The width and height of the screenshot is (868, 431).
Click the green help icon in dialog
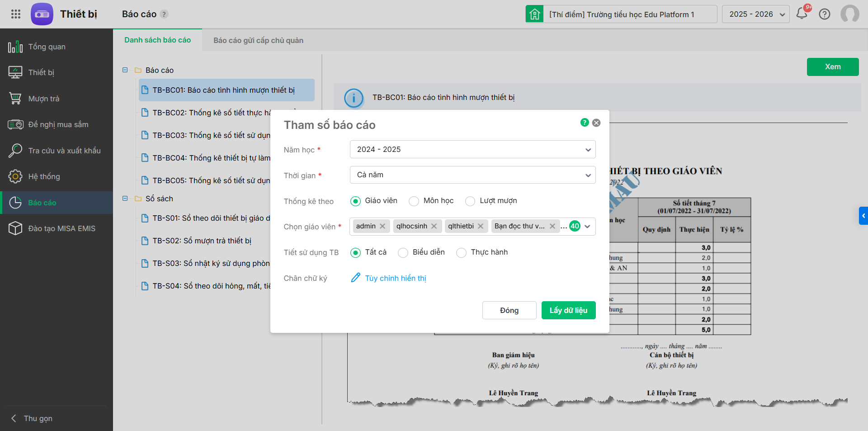[x=585, y=123]
